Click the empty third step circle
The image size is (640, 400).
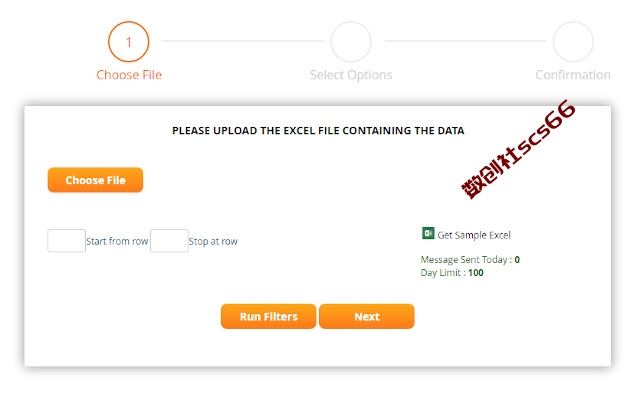pyautogui.click(x=573, y=42)
